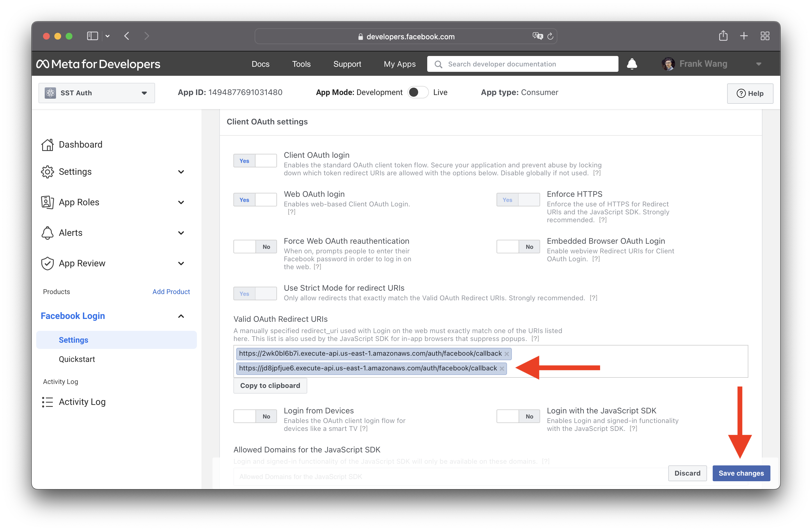Open the notifications bell
Viewport: 812px width, 531px height.
[632, 64]
